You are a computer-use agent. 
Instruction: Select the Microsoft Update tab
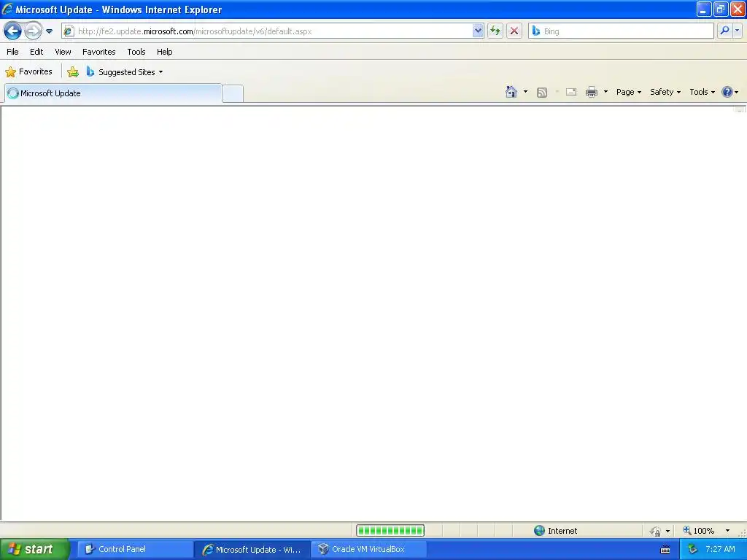pos(113,93)
